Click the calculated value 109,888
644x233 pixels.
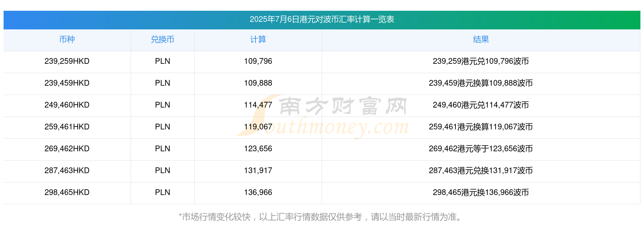tap(258, 83)
